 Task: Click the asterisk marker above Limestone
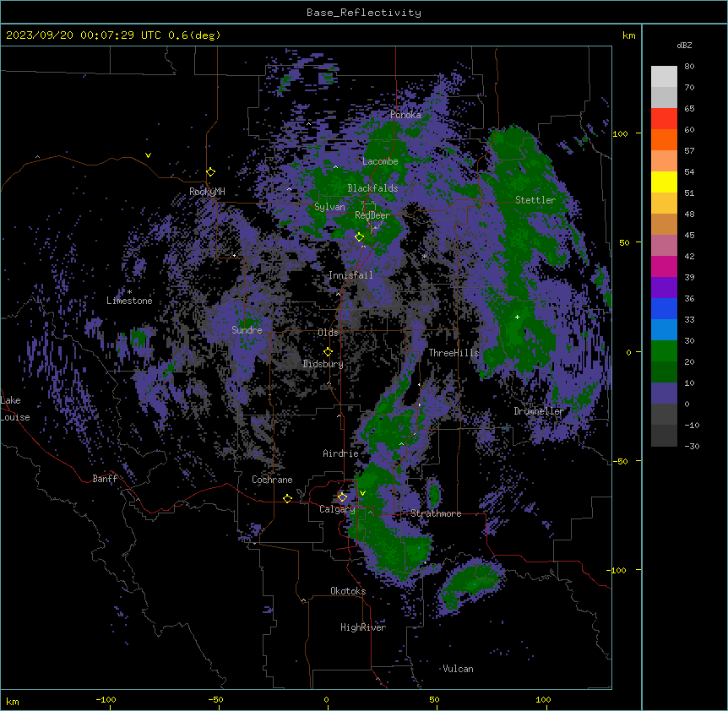click(x=129, y=292)
